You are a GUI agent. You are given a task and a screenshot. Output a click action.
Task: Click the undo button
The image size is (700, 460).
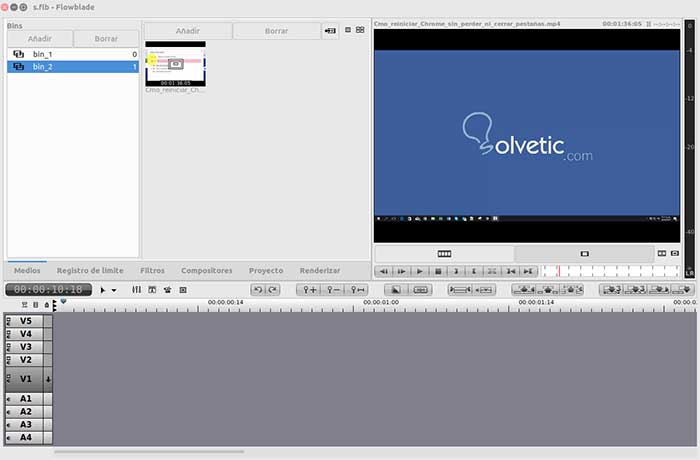pos(258,290)
